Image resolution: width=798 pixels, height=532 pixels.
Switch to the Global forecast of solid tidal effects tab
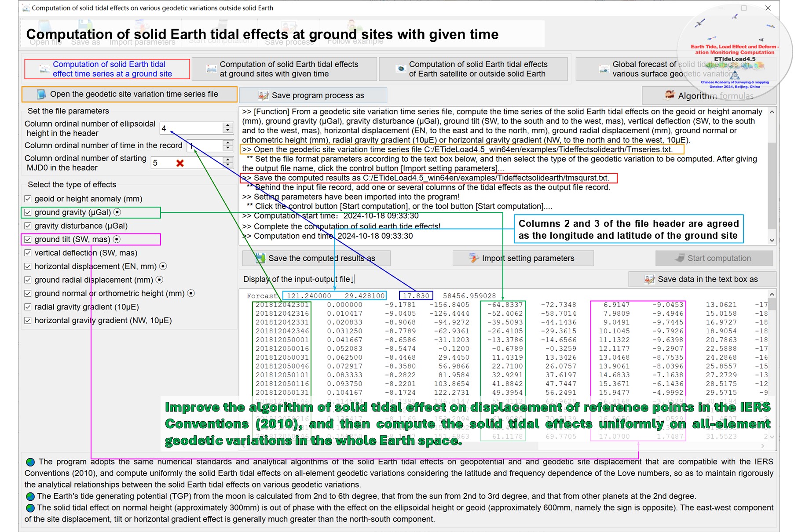tap(675, 69)
